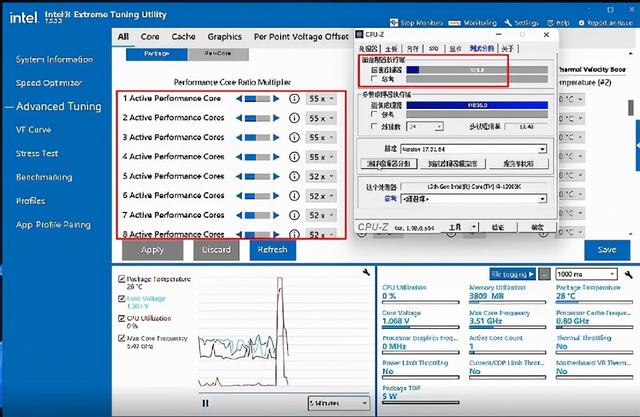Increase ratio for 2 Active Performance Cores

(x=276, y=118)
